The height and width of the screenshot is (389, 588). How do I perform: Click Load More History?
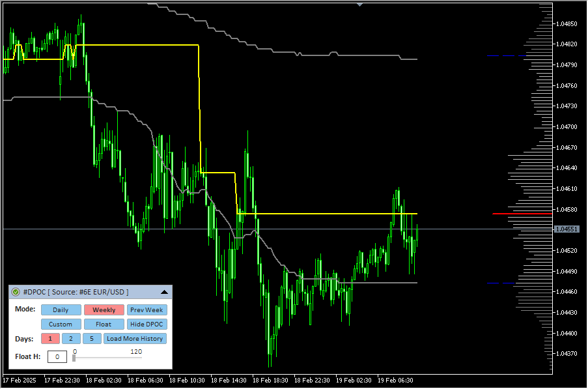(135, 339)
